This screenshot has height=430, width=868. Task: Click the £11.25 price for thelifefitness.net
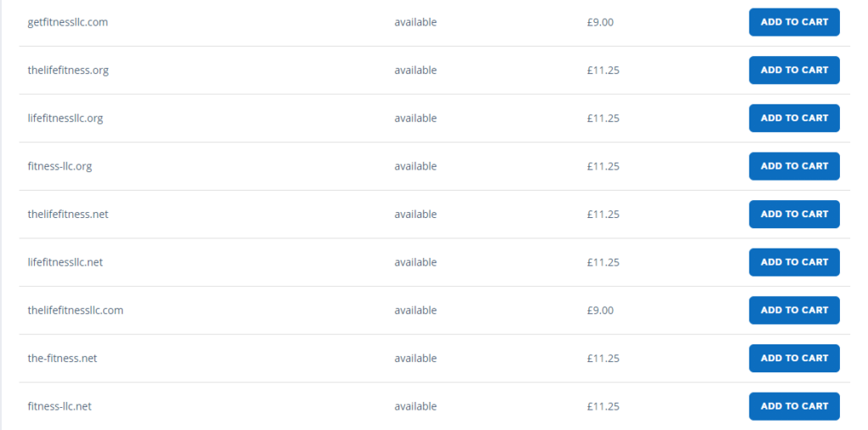[x=603, y=215]
